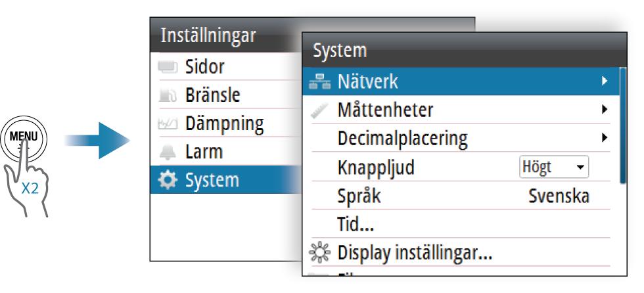Open the Dämpning menu entry
Image resolution: width=644 pixels, height=293 pixels.
[225, 123]
